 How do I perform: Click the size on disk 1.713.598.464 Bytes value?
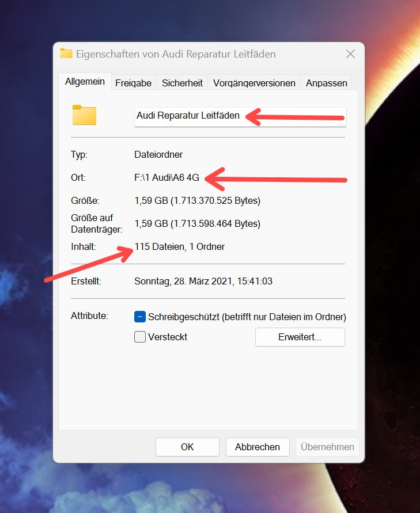198,224
